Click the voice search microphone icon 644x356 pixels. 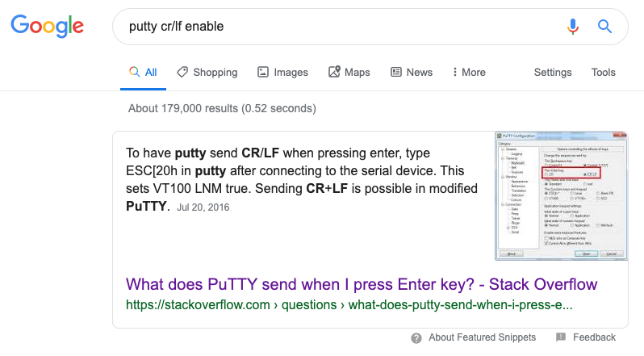pyautogui.click(x=573, y=27)
